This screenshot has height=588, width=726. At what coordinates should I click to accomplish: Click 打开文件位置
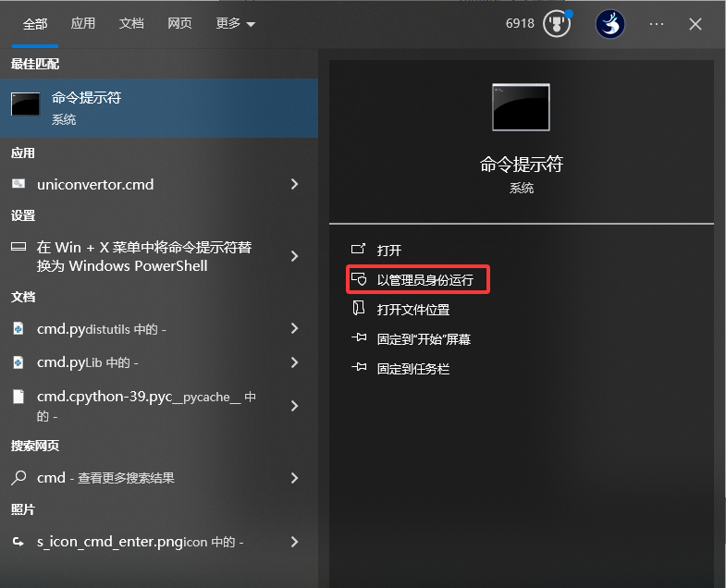pyautogui.click(x=413, y=310)
